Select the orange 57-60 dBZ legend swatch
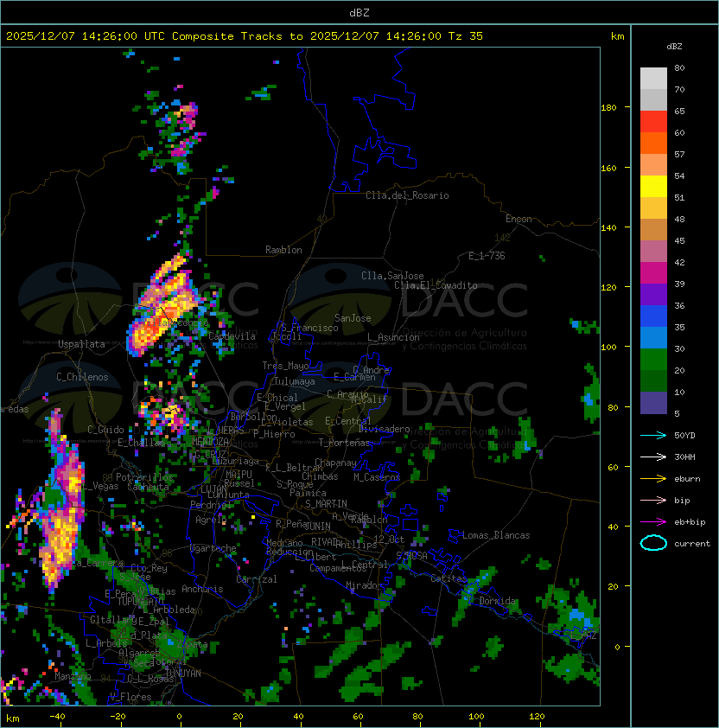719x728 pixels. [x=653, y=144]
